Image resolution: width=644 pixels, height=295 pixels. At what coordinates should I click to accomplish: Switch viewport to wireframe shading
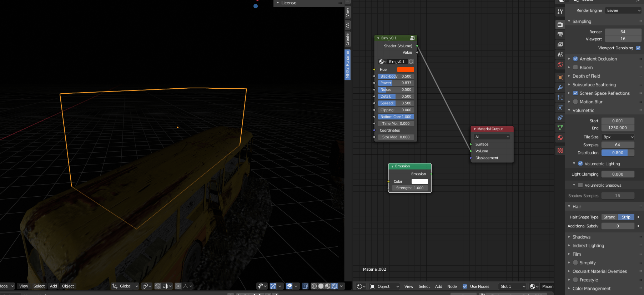click(314, 286)
